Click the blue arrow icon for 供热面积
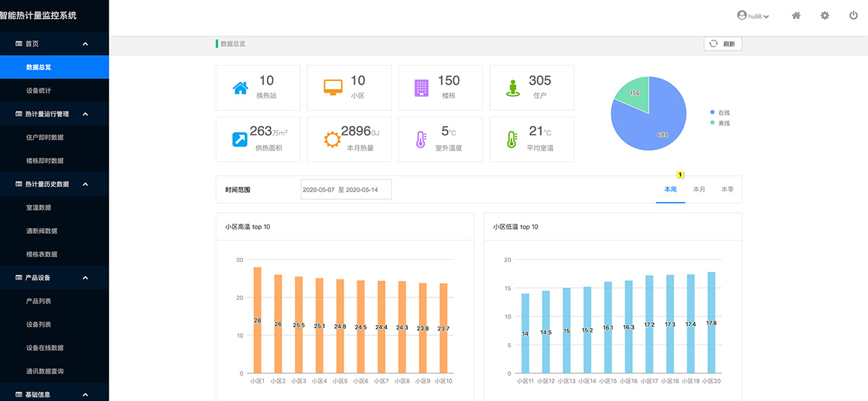Image resolution: width=868 pixels, height=401 pixels. [x=240, y=140]
